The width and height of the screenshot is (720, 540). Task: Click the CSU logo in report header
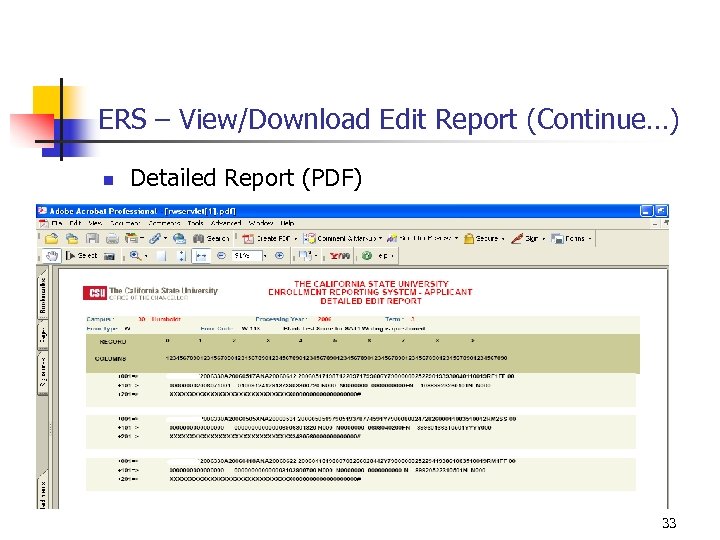coord(95,292)
